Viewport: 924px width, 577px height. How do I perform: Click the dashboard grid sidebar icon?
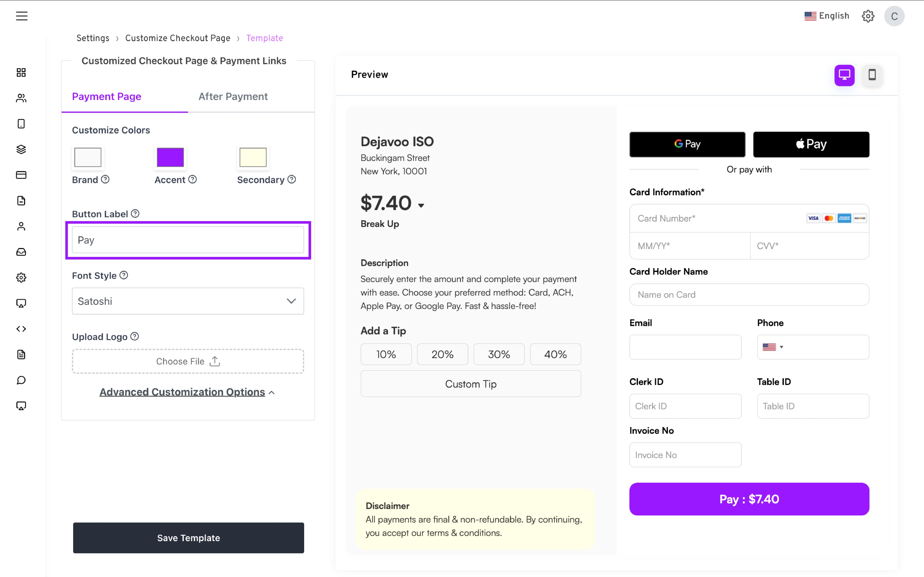tap(21, 73)
